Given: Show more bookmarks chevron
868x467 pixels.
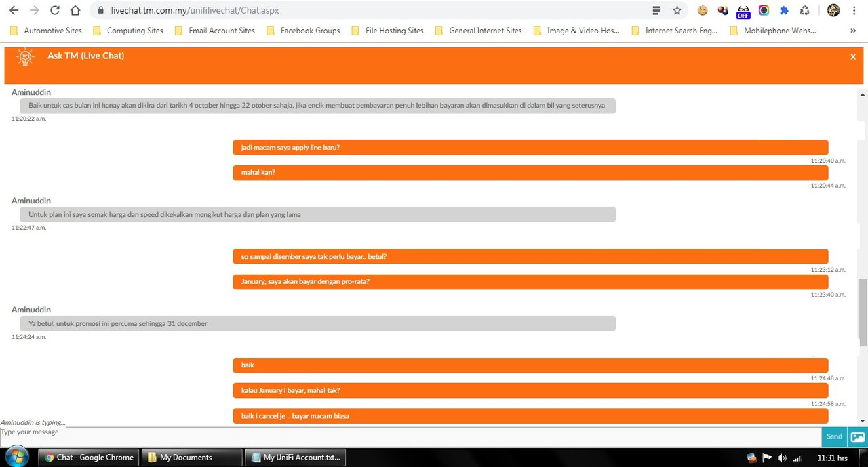Looking at the screenshot, I should click(853, 31).
